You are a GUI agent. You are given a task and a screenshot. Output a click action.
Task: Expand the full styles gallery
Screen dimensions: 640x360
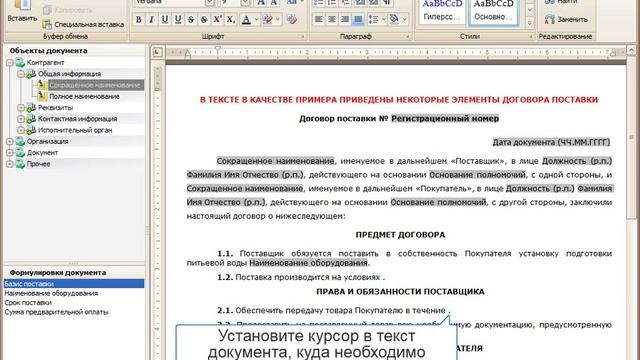tap(529, 23)
